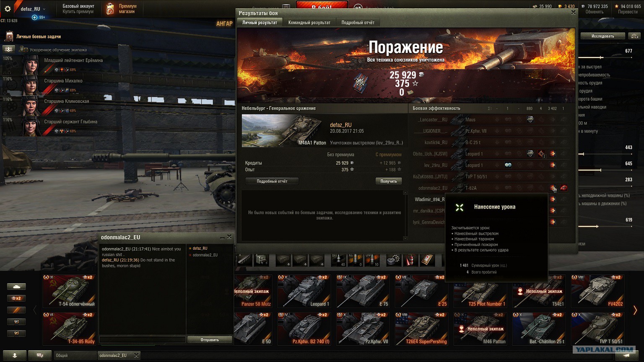The height and width of the screenshot is (362, 644).
Task: Expand carousel to the right with arrow
Action: [635, 310]
